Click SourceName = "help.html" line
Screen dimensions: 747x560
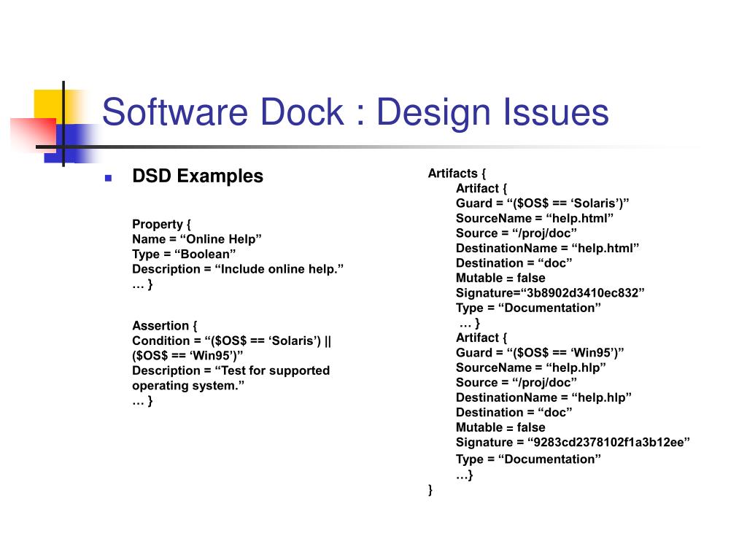pos(535,218)
